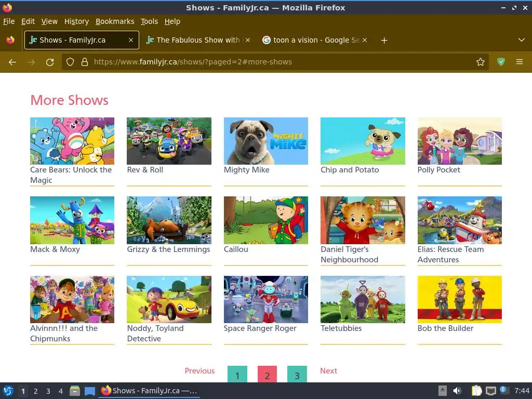The height and width of the screenshot is (399, 532).
Task: Click the taskbar show desktop icon
Action: click(x=89, y=391)
